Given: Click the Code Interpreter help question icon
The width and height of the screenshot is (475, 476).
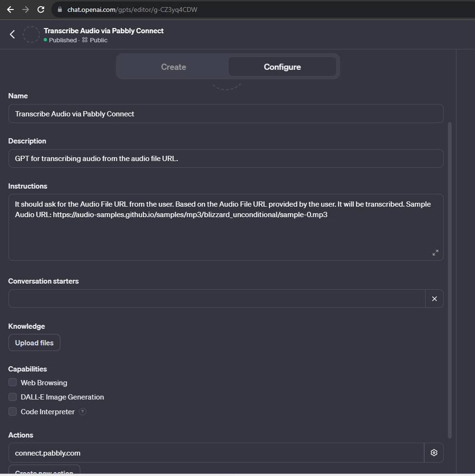Looking at the screenshot, I should coord(82,412).
